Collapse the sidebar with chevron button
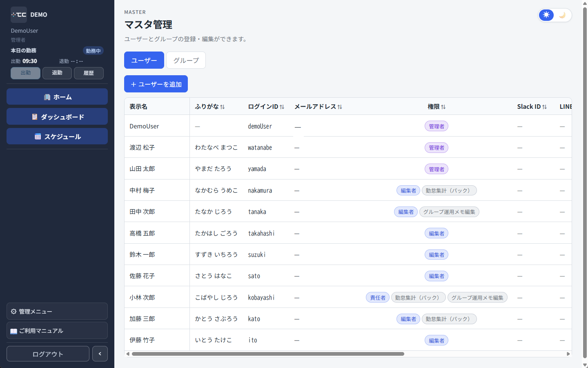This screenshot has height=368, width=588. pos(100,354)
